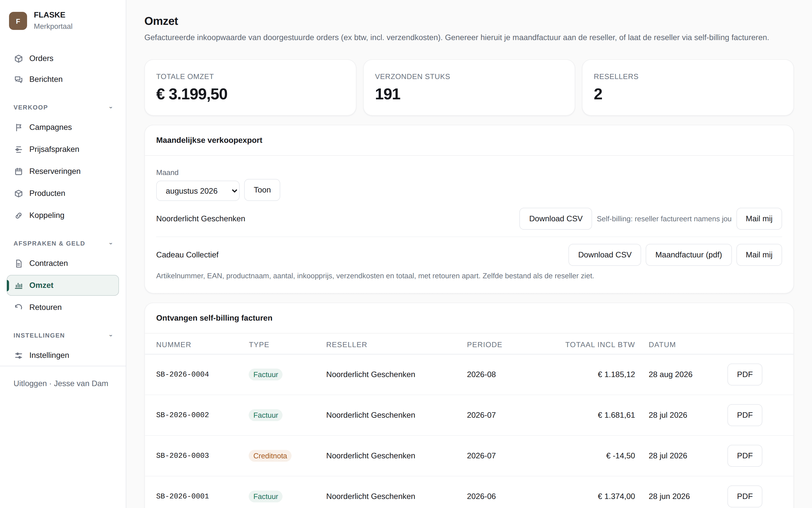
Task: Click the Berichten chat bubble icon
Action: pyautogui.click(x=19, y=79)
